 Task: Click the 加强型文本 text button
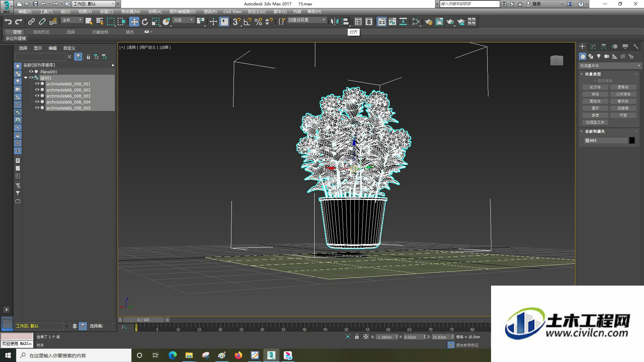coord(595,122)
